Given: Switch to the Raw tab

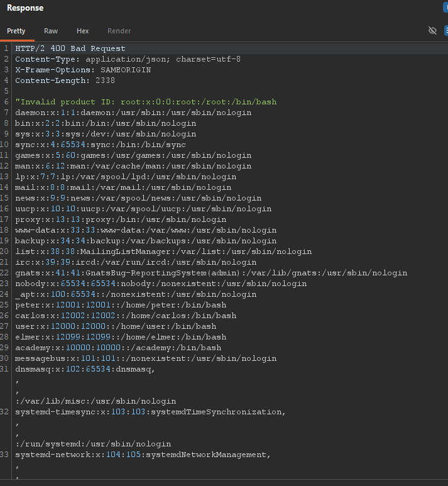Looking at the screenshot, I should (51, 31).
